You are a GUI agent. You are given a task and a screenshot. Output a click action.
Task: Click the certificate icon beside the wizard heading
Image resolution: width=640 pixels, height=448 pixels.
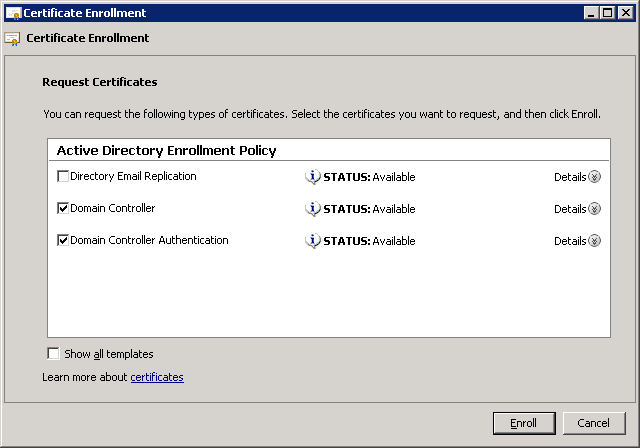[12, 39]
